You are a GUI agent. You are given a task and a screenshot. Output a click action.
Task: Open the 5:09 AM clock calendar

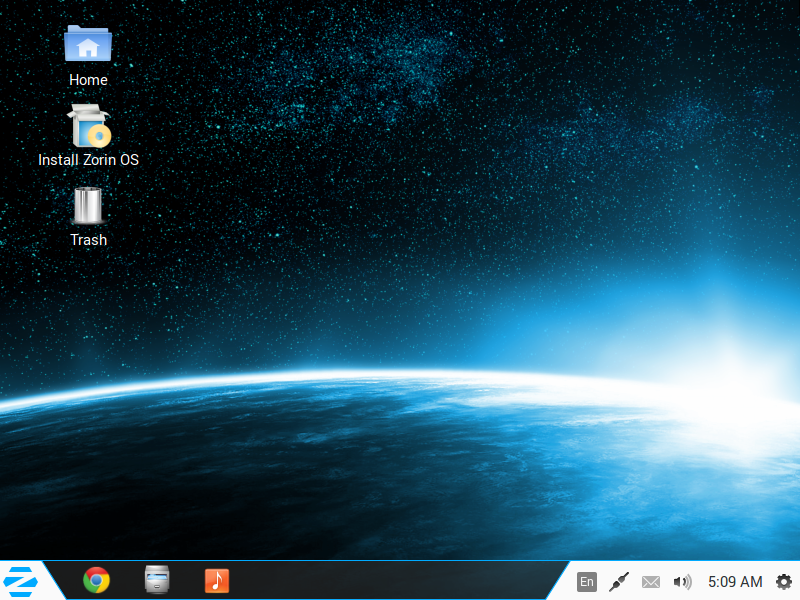tap(735, 581)
